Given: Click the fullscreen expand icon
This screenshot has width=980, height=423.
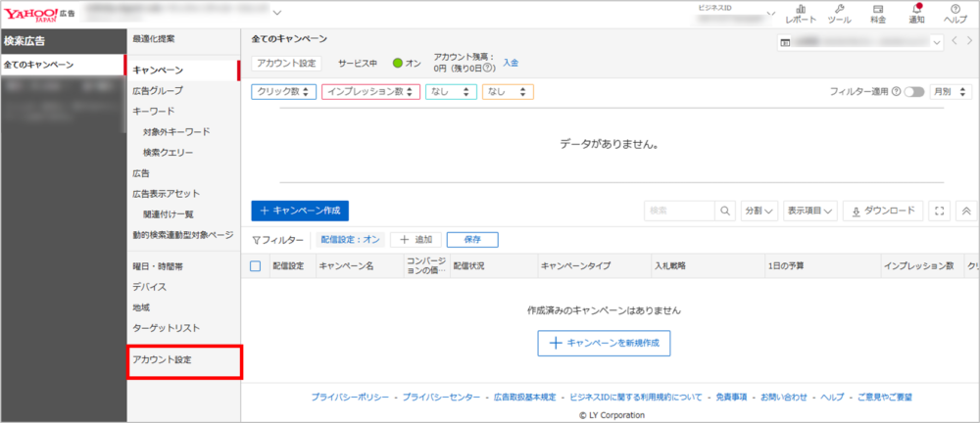Looking at the screenshot, I should (940, 211).
